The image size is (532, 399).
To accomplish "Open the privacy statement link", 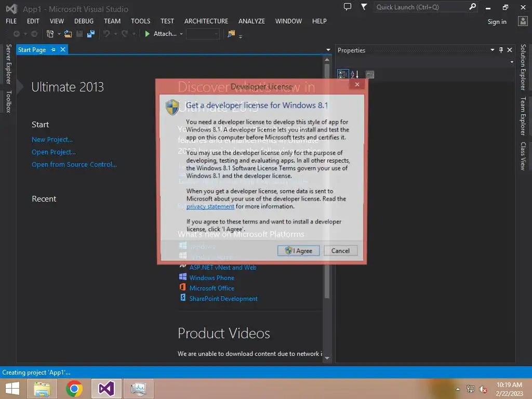I will pyautogui.click(x=210, y=206).
